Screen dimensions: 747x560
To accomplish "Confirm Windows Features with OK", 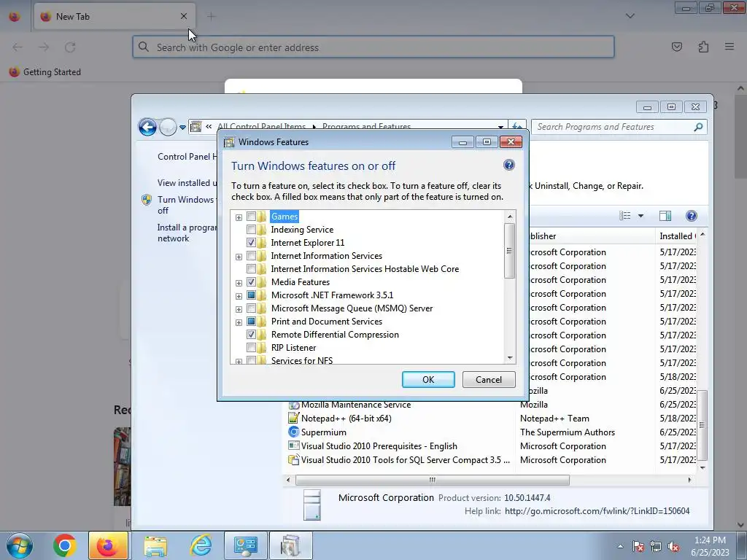I will tap(427, 379).
